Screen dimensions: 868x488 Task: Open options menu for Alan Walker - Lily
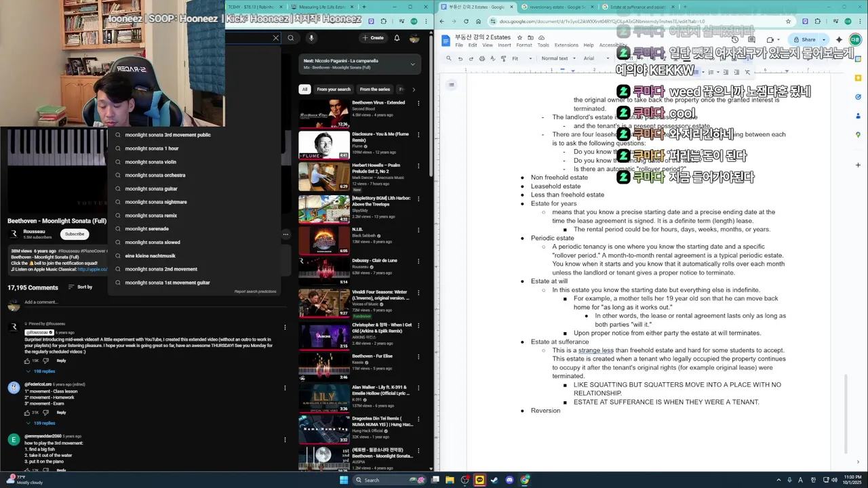(x=418, y=388)
